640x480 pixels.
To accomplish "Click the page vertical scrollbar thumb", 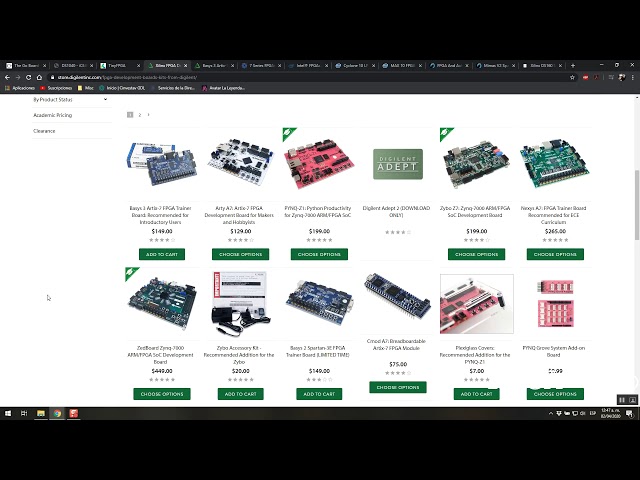I will coord(637,204).
